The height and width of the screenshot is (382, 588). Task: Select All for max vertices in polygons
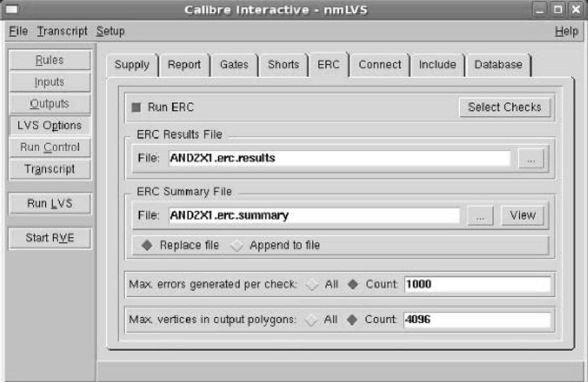click(x=311, y=320)
